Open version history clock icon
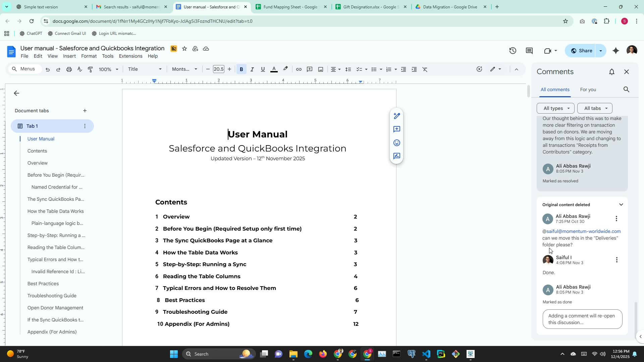The width and height of the screenshot is (644, 362). coord(513,51)
